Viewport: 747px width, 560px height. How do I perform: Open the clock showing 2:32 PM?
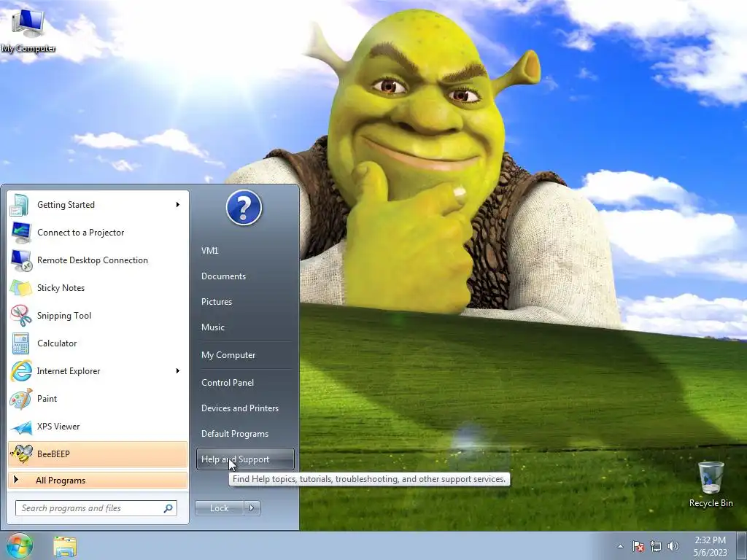pos(710,546)
